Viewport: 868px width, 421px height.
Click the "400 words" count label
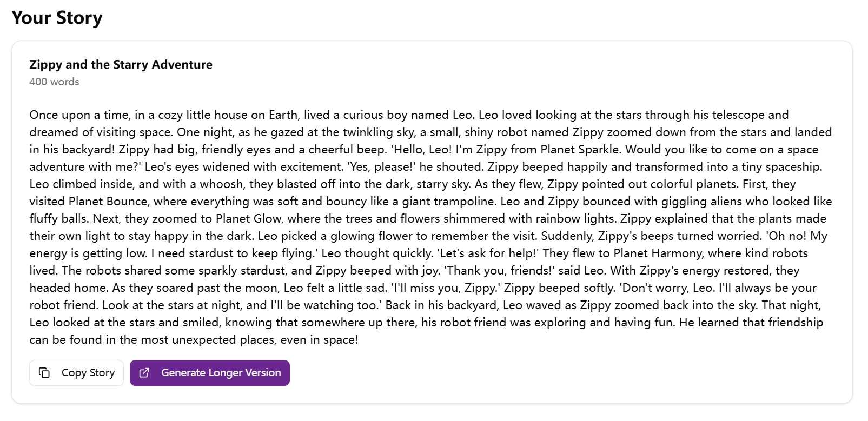54,82
